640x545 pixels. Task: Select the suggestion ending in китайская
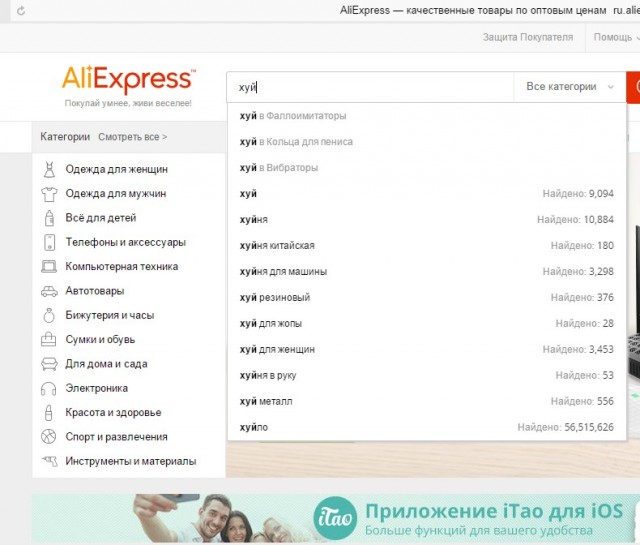pos(427,245)
